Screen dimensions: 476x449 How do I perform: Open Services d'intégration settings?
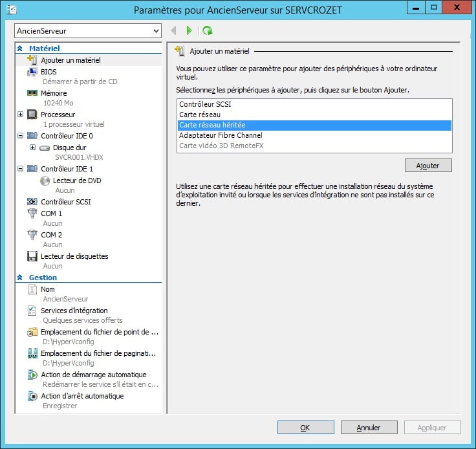74,311
